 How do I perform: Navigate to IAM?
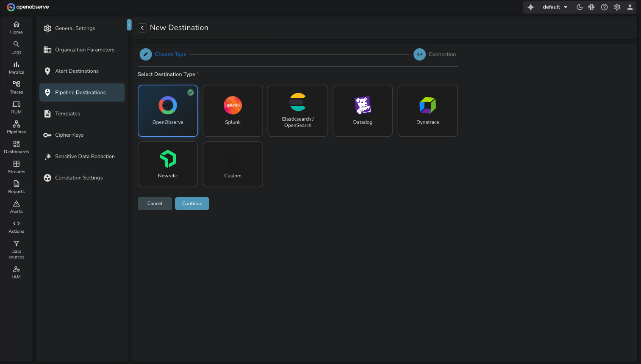[x=17, y=272]
